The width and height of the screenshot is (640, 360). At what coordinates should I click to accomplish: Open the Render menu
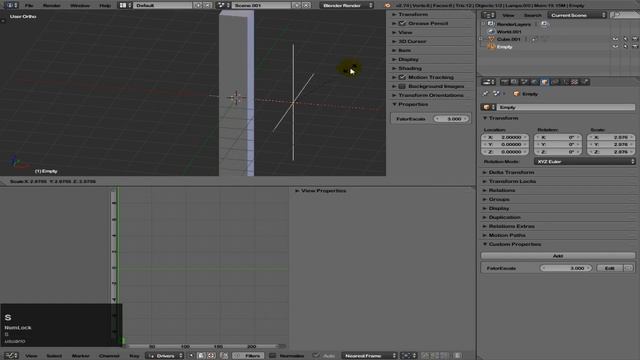51,5
